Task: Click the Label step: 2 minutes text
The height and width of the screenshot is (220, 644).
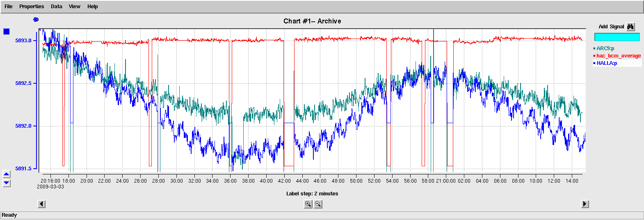Action: pyautogui.click(x=312, y=194)
